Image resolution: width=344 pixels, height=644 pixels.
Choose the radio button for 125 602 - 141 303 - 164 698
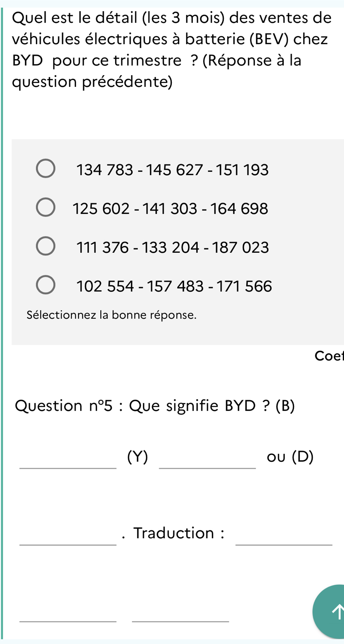pyautogui.click(x=45, y=207)
